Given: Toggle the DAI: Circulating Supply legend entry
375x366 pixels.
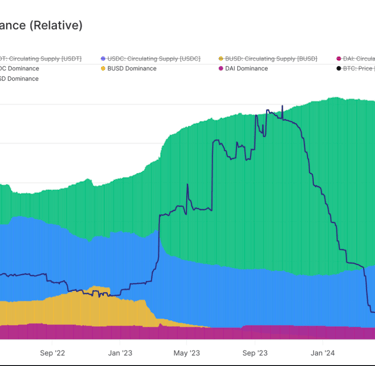Looking at the screenshot, I should [356, 59].
